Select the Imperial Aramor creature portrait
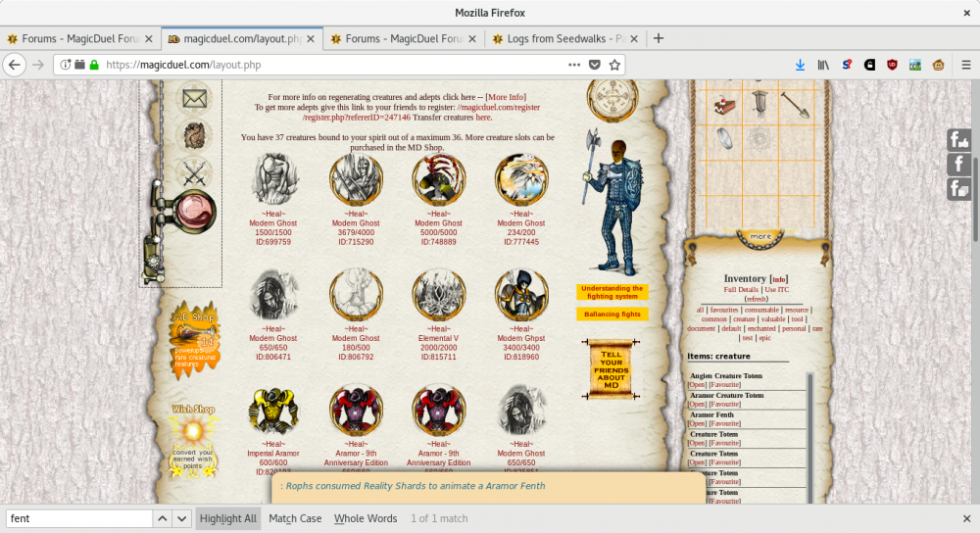 pyautogui.click(x=273, y=412)
